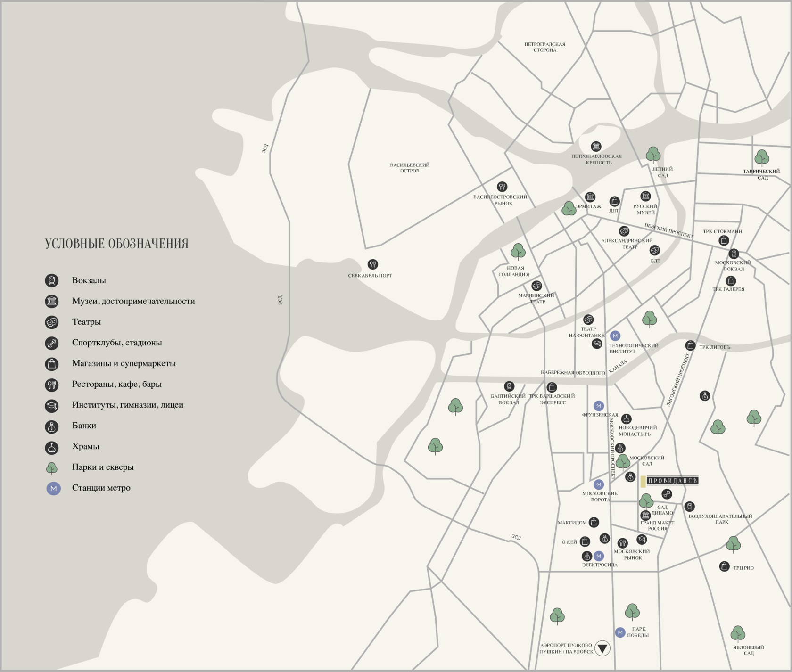Image resolution: width=792 pixels, height=672 pixels.
Task: Select the Русский музей marker
Action: [x=645, y=196]
